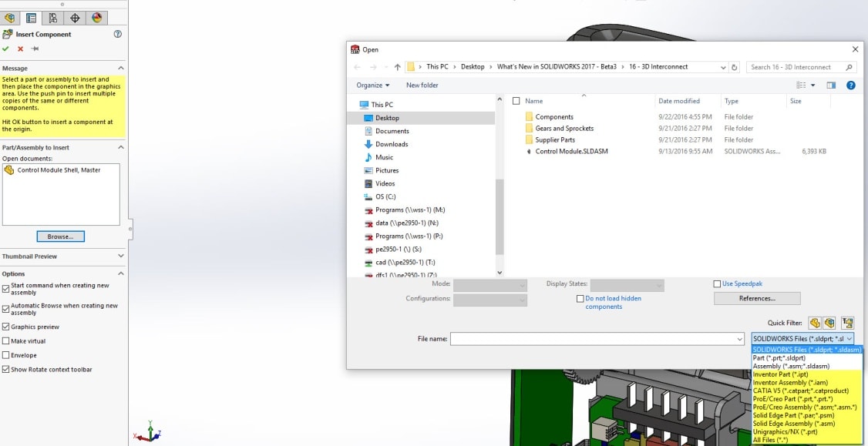The width and height of the screenshot is (868, 446).
Task: Switch to the ConfigurationManager tab
Action: pos(52,18)
